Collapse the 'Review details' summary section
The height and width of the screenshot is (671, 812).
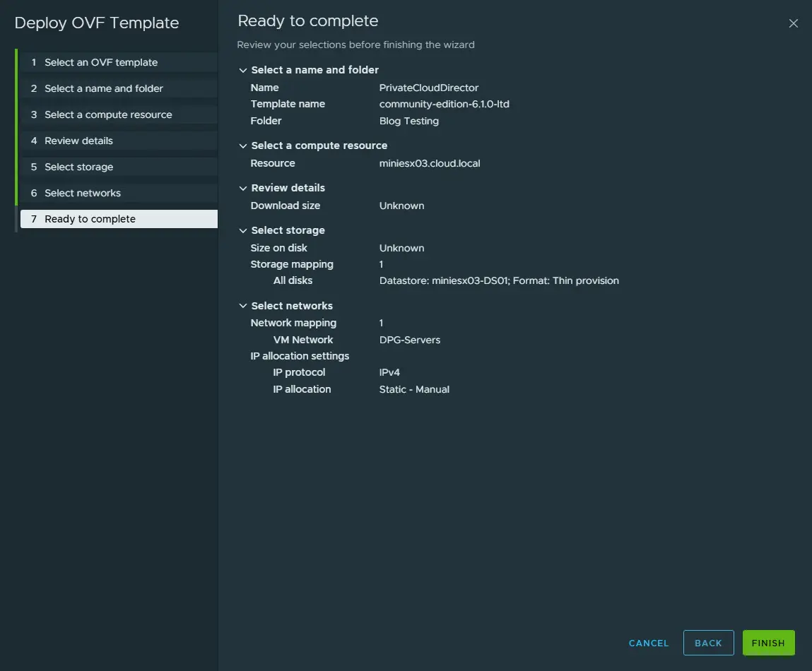pyautogui.click(x=243, y=189)
